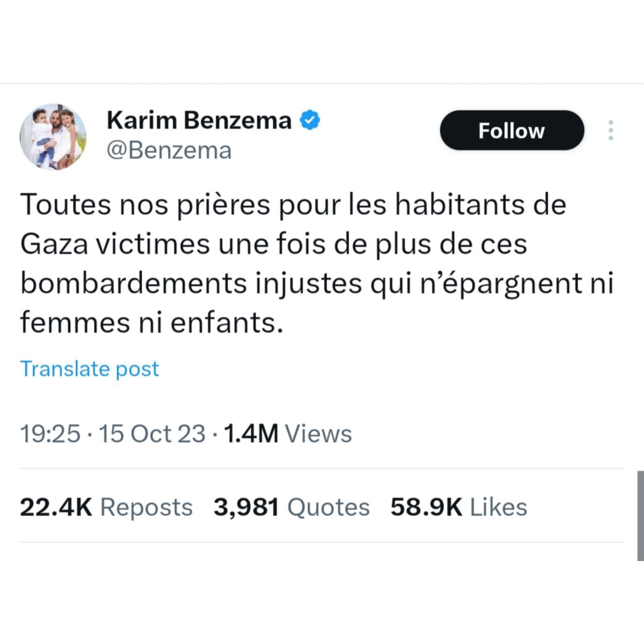View the 22.4K Reposts list
644x644 pixels.
(106, 507)
